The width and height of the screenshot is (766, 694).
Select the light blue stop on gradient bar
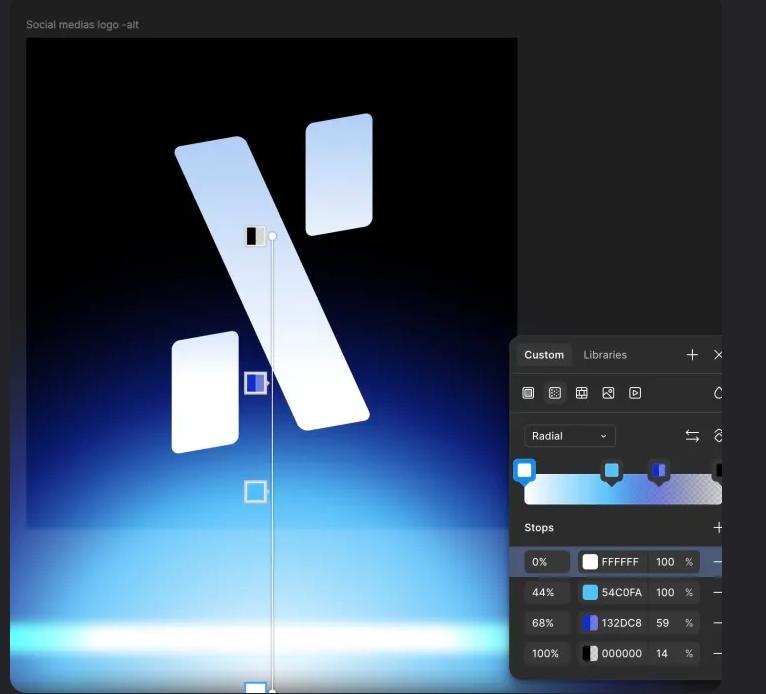(612, 471)
